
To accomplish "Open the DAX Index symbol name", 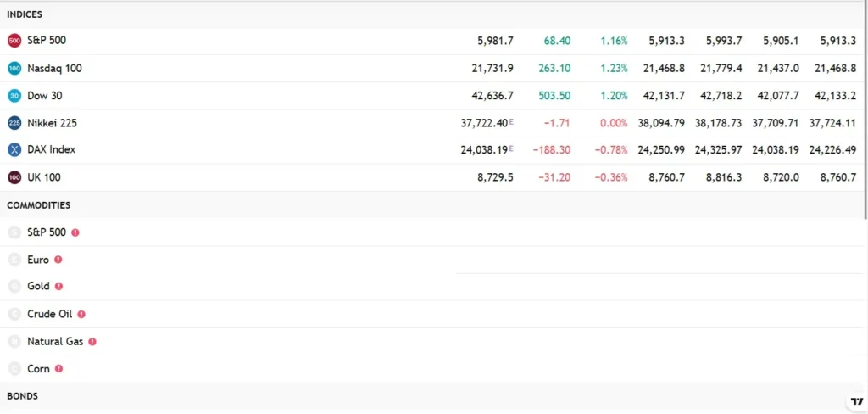I will 51,150.
